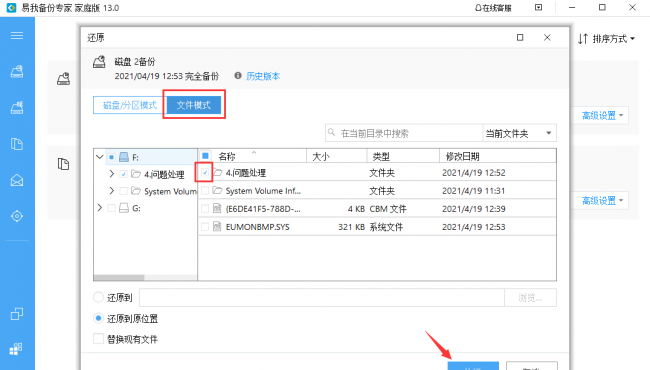
Task: Click Browse button for restore path
Action: pos(530,297)
